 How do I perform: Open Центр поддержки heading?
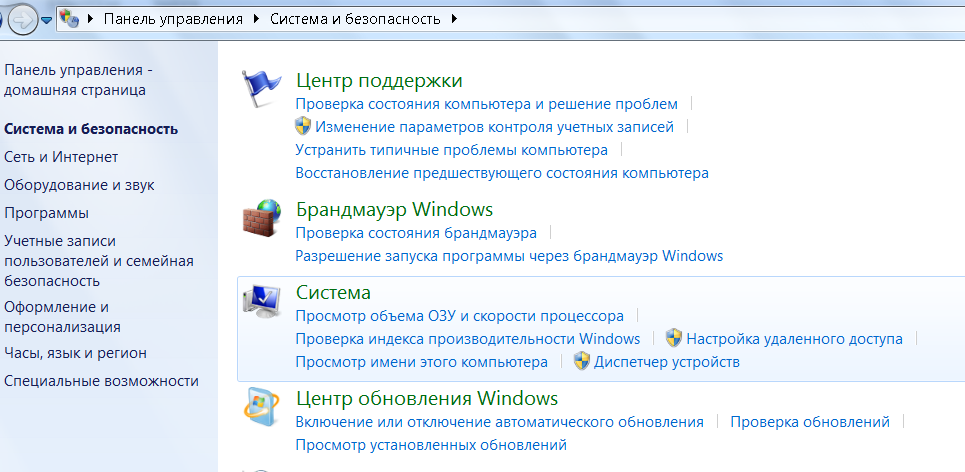tap(379, 81)
